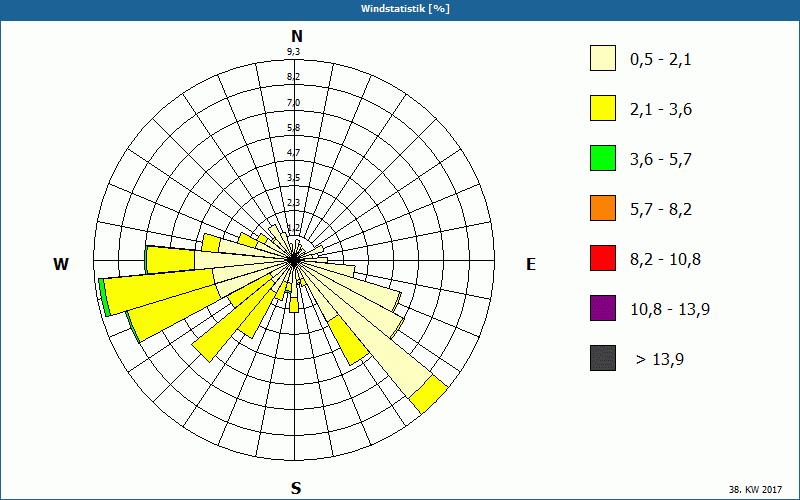Click the '5,8' radial axis value
Viewport: 800px width, 500px height.
(x=293, y=128)
